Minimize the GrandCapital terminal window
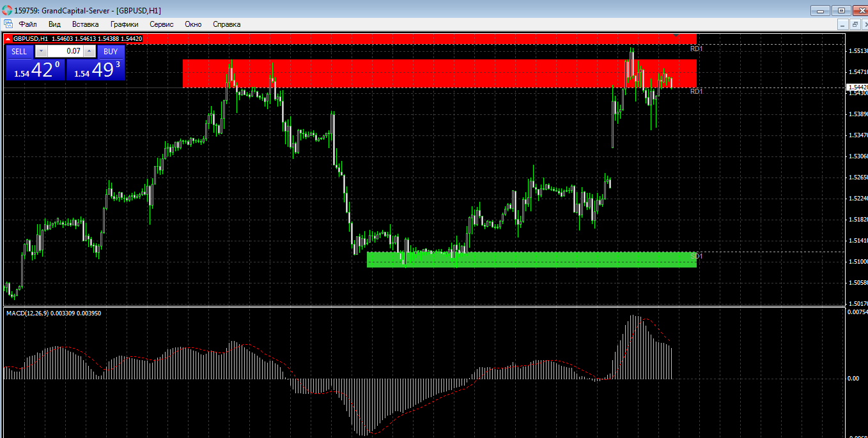Image resolution: width=868 pixels, height=438 pixels. click(820, 10)
